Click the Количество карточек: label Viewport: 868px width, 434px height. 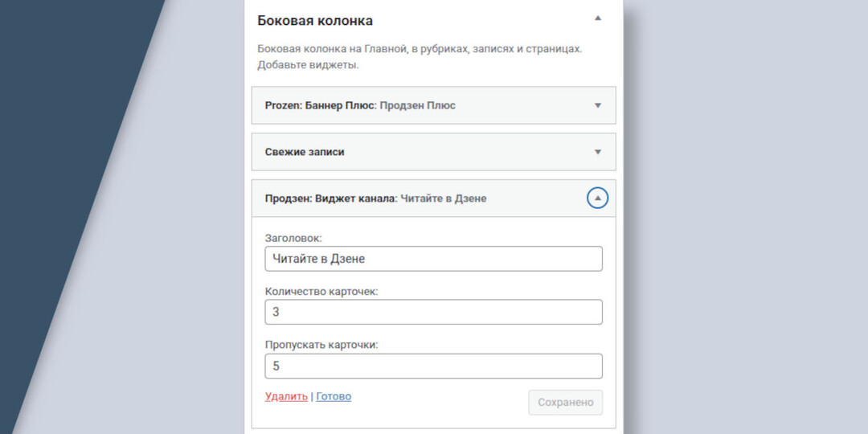point(321,291)
